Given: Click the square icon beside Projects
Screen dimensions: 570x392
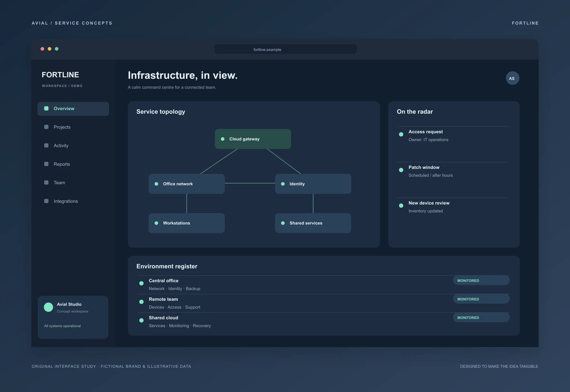Looking at the screenshot, I should [46, 127].
